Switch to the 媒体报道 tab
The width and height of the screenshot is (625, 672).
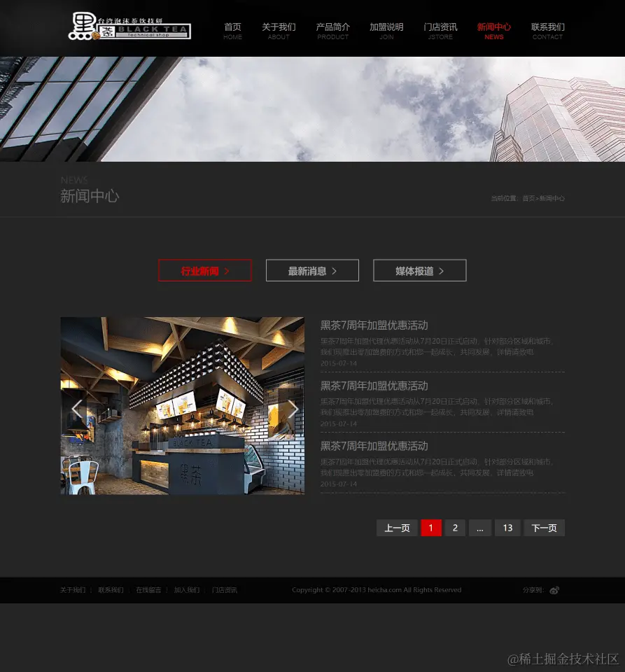[419, 271]
